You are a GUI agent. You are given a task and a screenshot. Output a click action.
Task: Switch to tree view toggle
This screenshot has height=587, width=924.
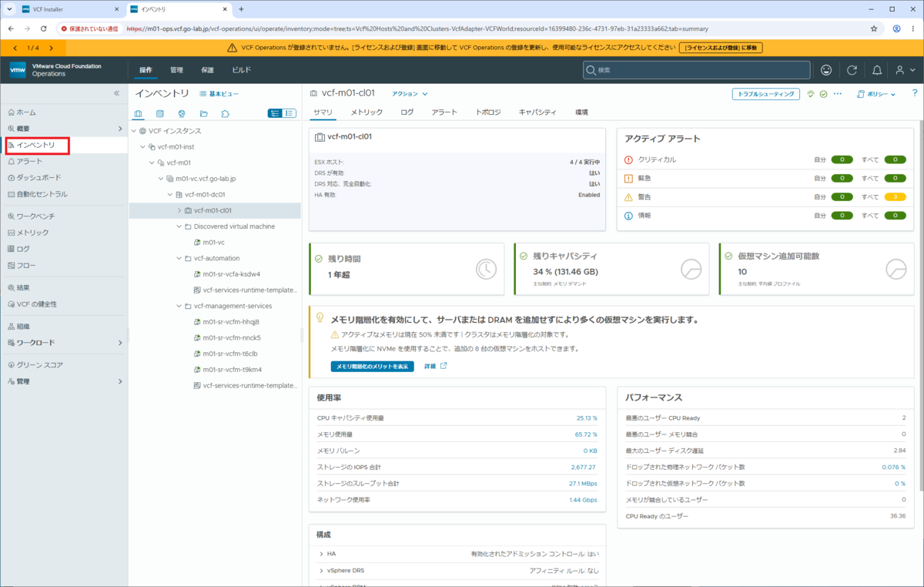click(275, 113)
